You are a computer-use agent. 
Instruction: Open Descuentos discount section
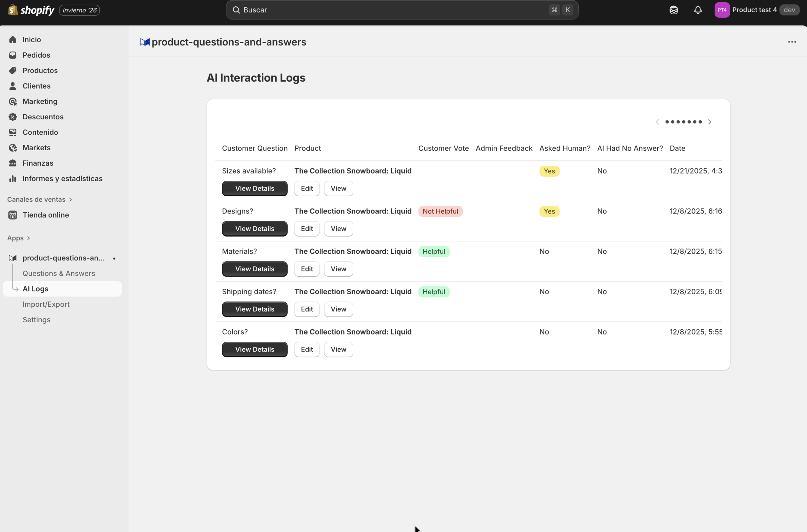[x=43, y=117]
